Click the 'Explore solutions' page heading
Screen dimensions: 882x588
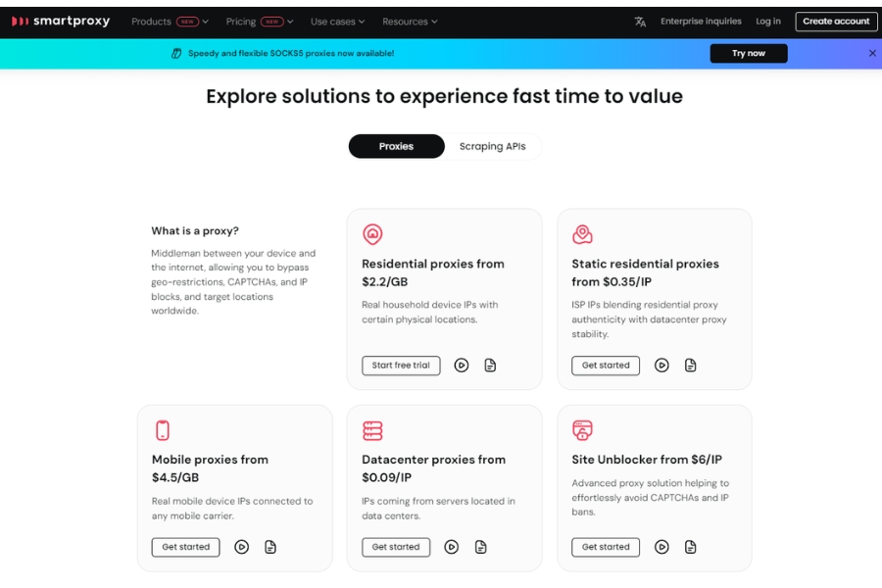pyautogui.click(x=444, y=96)
